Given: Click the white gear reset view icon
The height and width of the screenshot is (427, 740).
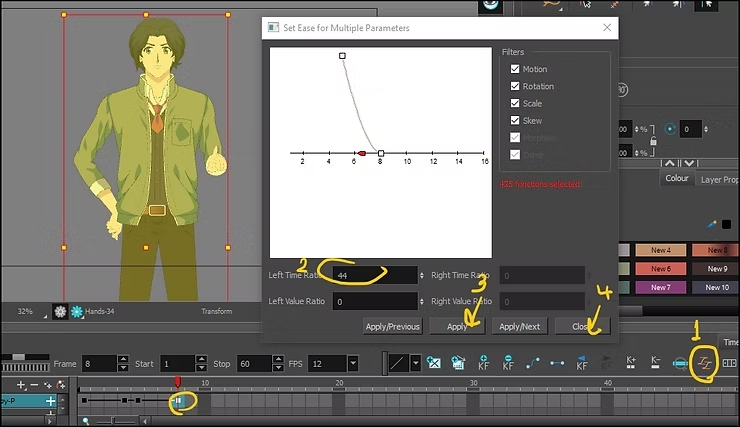Looking at the screenshot, I should coord(60,311).
